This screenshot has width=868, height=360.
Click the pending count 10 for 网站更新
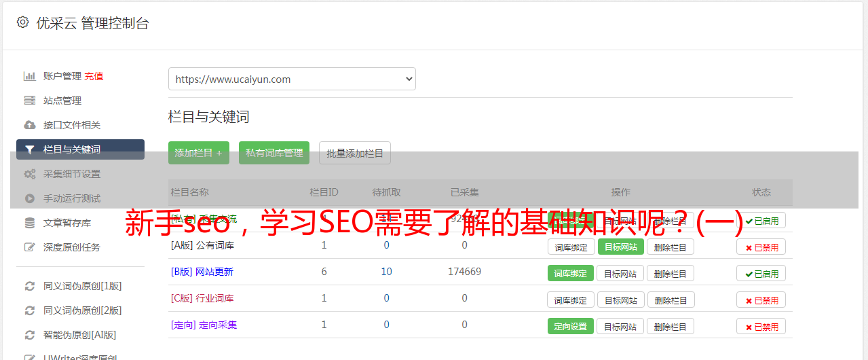coord(386,272)
